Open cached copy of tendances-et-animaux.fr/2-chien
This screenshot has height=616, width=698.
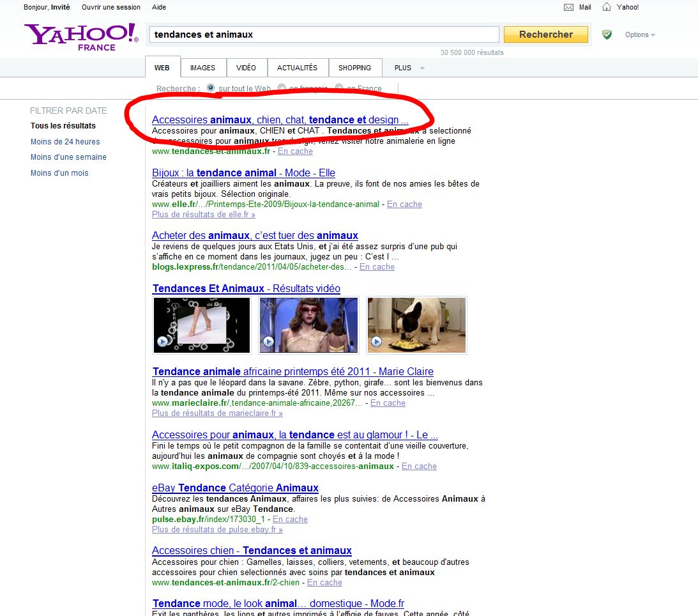324,582
